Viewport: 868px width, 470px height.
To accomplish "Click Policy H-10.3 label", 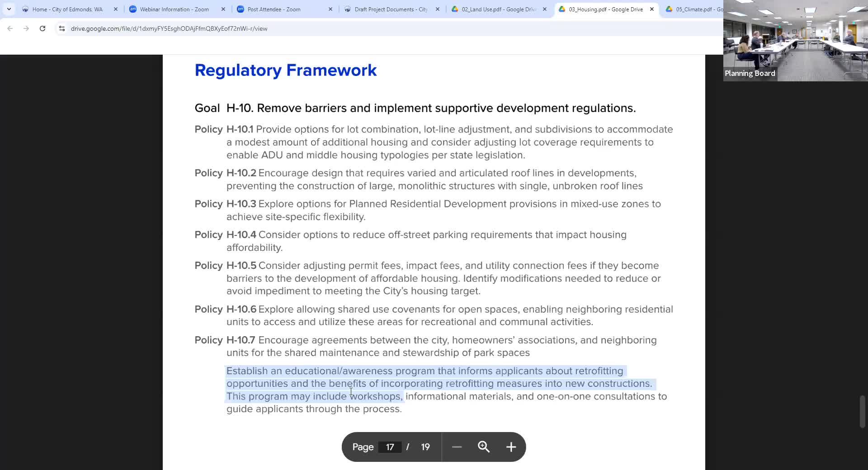I will coord(225,204).
